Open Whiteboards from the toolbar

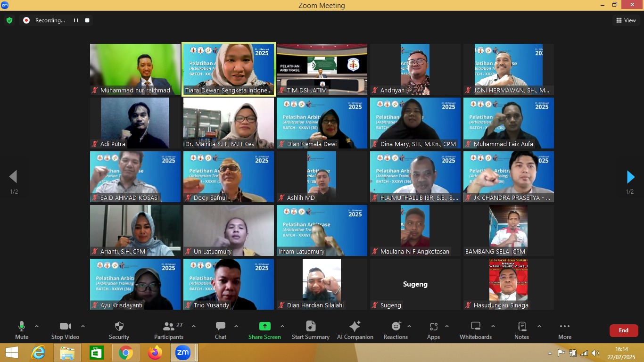475,330
